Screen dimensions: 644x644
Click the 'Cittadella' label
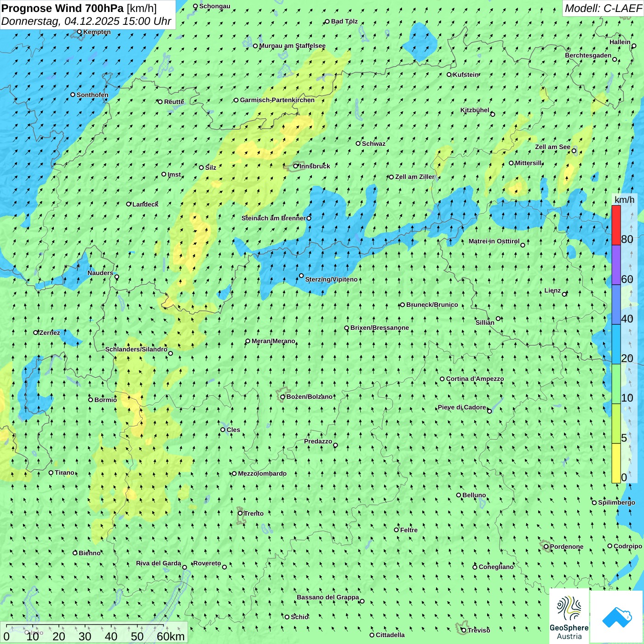pos(390,635)
